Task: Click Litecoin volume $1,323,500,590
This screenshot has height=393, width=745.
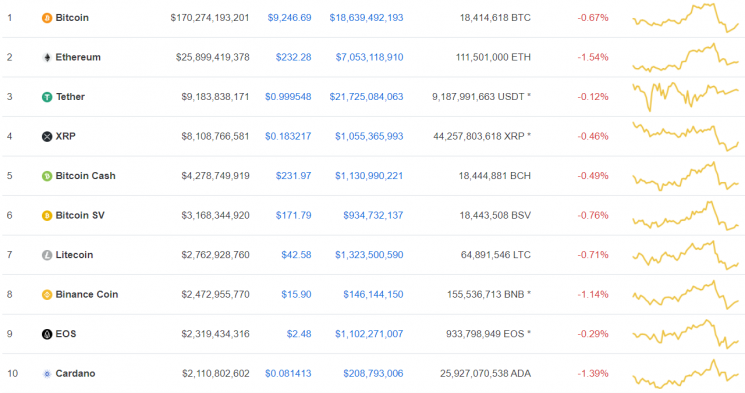Action: 369,255
